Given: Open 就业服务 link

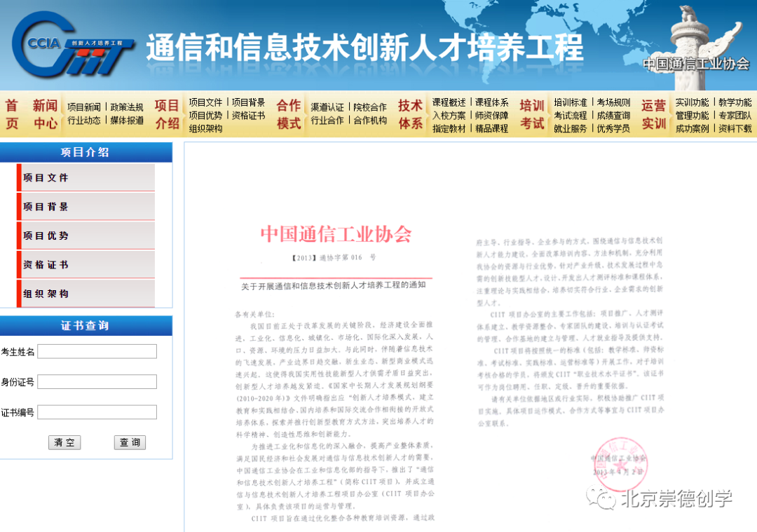Looking at the screenshot, I should [x=571, y=128].
